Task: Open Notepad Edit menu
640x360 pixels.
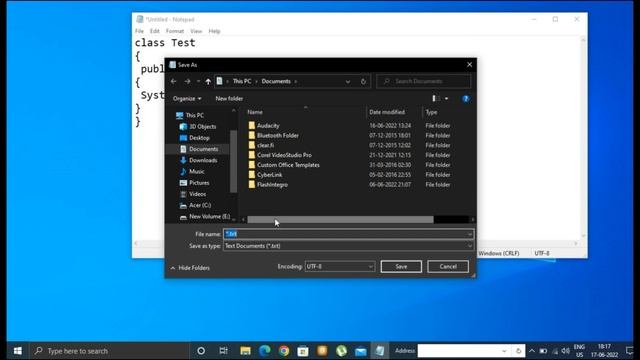Action: tap(155, 31)
